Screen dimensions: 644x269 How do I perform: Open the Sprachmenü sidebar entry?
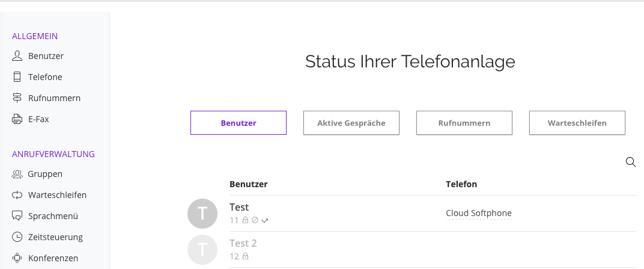coord(45,216)
